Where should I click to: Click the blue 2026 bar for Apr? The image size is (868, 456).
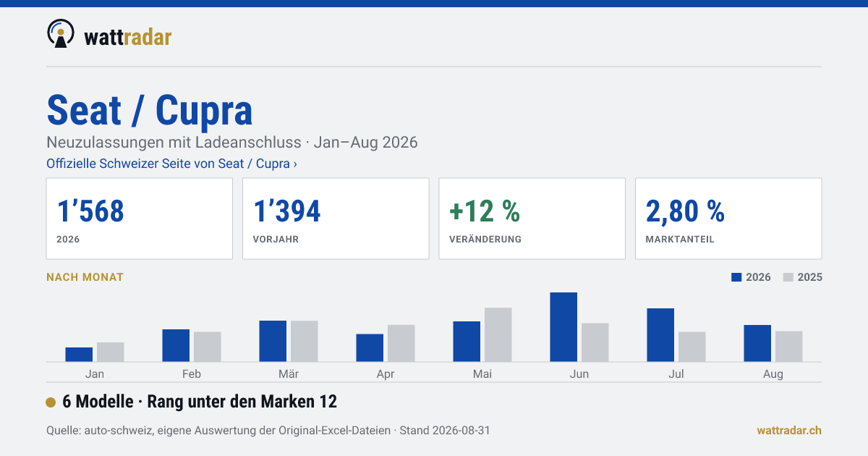pos(370,348)
